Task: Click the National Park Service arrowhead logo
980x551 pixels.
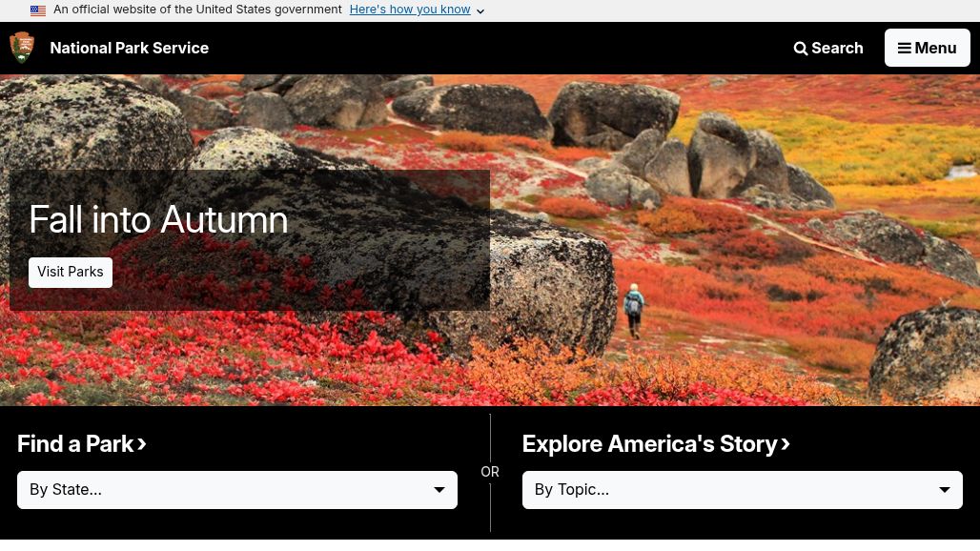Action: [x=22, y=48]
